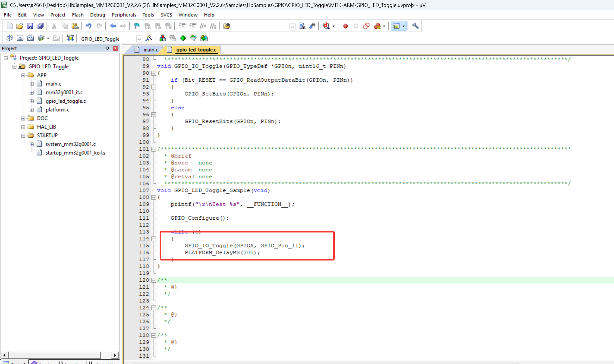Collapse code fold at line 90
This screenshot has height=364, width=614.
click(x=154, y=73)
